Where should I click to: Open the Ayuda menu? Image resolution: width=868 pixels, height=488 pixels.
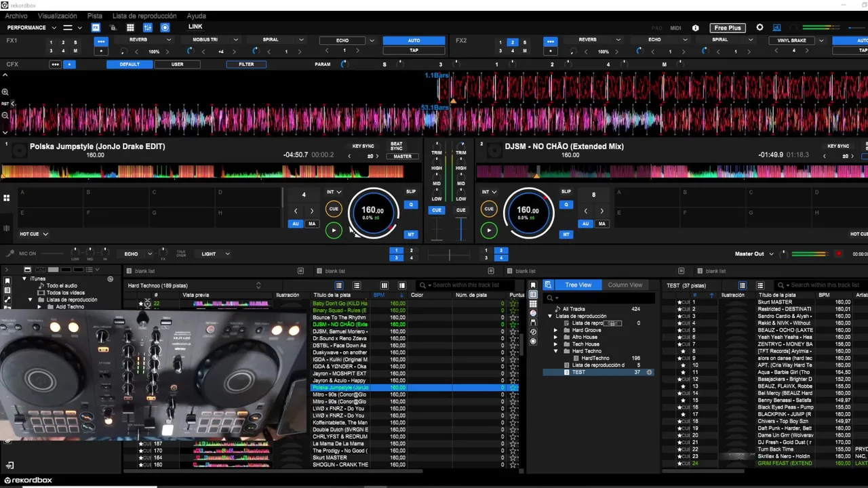point(196,16)
